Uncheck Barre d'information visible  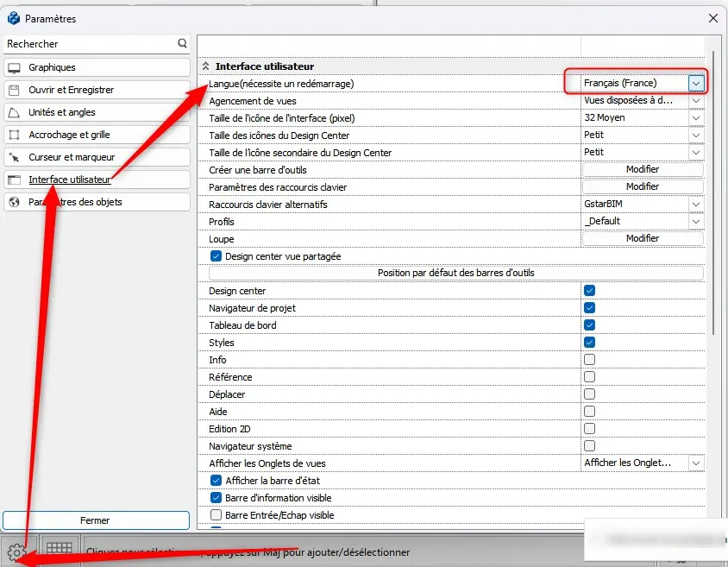coord(216,497)
